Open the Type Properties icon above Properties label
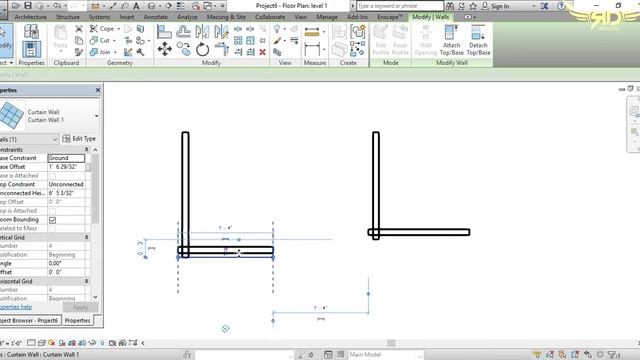640x360 pixels. 31,32
